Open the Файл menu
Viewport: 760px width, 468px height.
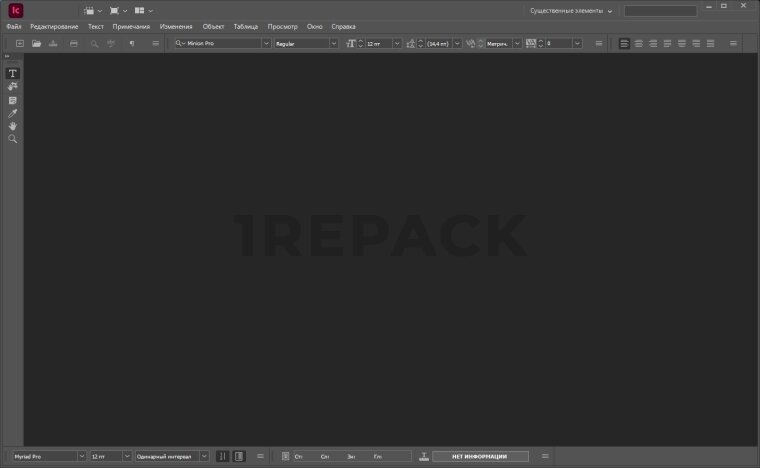click(14, 26)
